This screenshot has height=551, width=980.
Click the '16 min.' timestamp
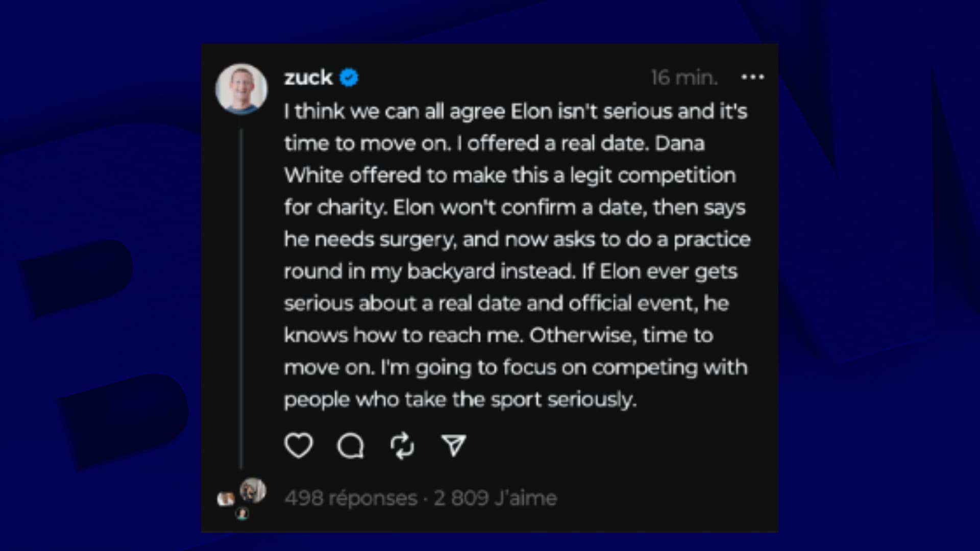point(684,78)
